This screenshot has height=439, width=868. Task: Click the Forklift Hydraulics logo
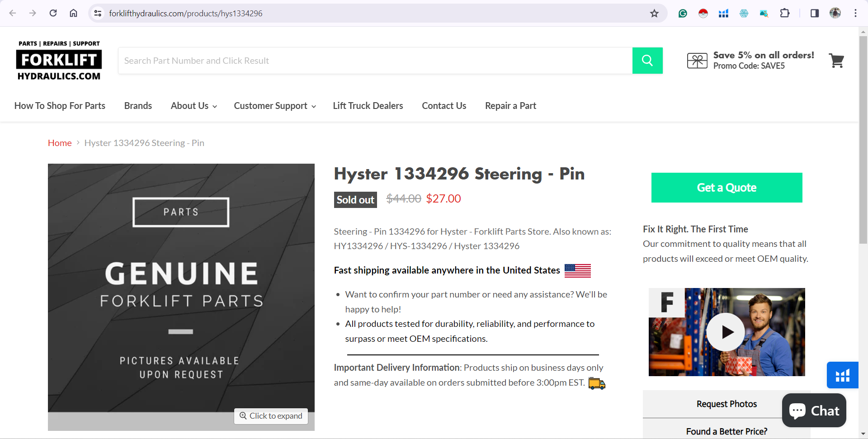click(59, 61)
